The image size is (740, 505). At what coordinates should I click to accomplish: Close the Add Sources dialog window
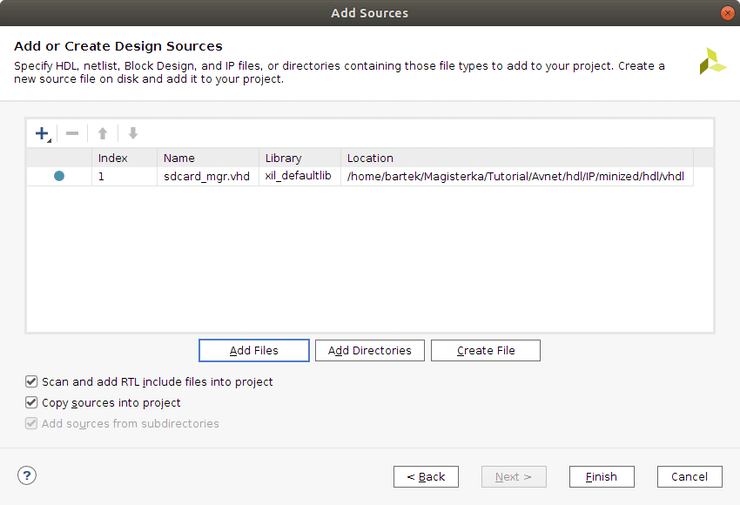pos(727,13)
